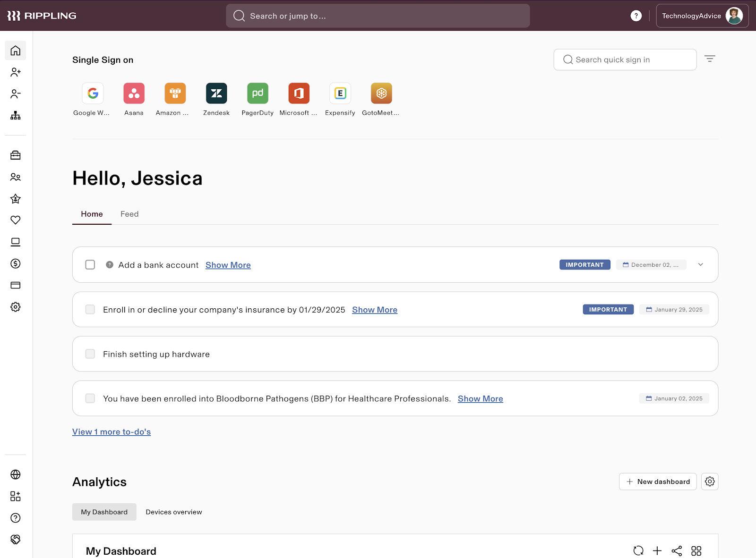Open the globe sidebar icon
The height and width of the screenshot is (558, 756).
click(x=16, y=474)
